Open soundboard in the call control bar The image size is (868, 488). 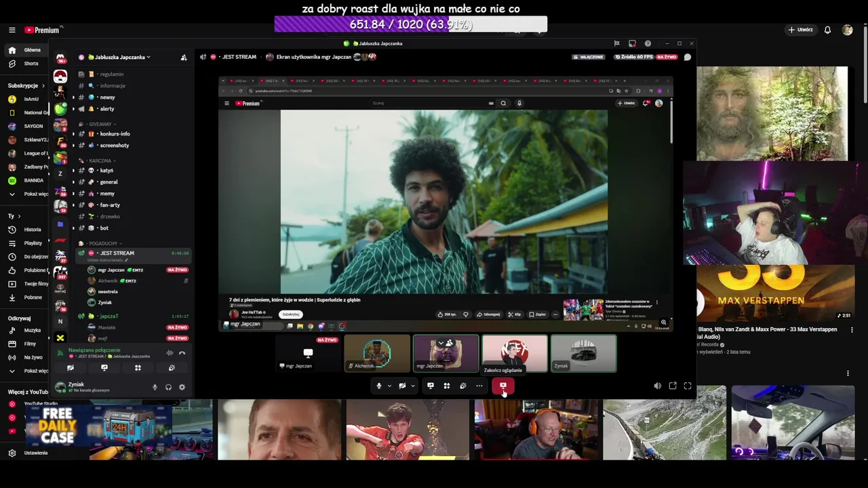click(462, 386)
